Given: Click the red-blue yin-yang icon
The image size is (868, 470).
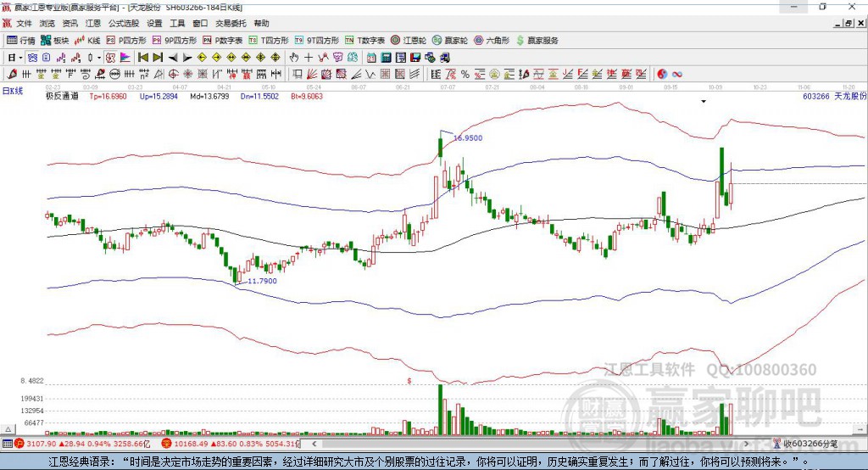Looking at the screenshot, I should click(662, 74).
